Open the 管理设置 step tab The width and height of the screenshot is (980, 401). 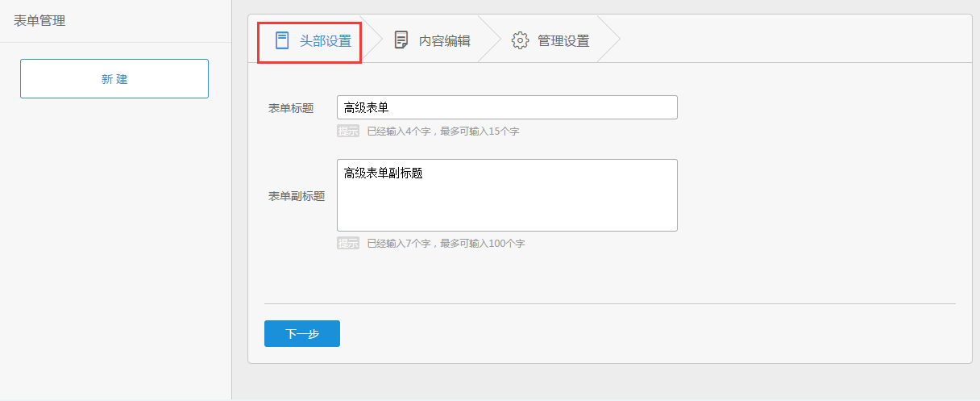tap(563, 40)
